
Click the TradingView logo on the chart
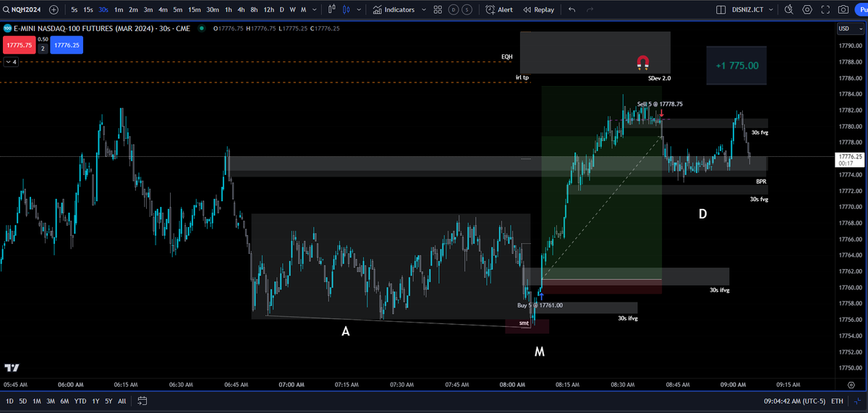12,367
